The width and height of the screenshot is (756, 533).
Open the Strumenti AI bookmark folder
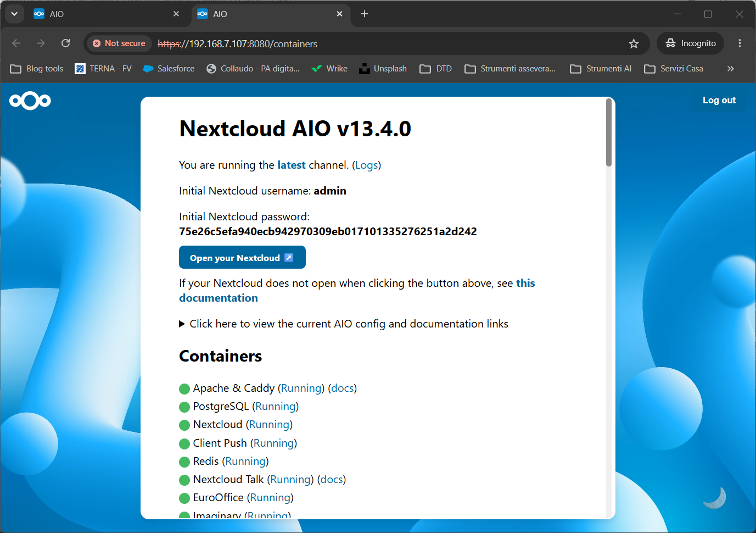[601, 69]
